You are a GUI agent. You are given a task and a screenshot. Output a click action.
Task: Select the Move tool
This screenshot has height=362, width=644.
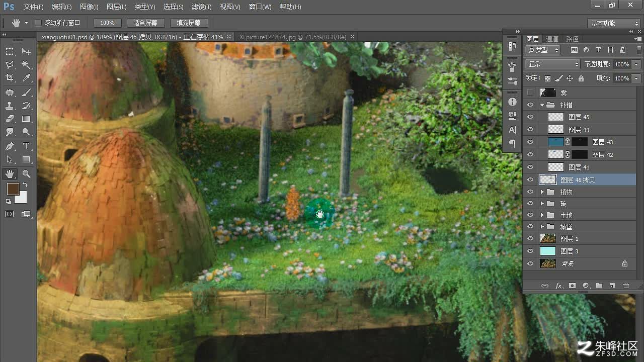pos(26,52)
